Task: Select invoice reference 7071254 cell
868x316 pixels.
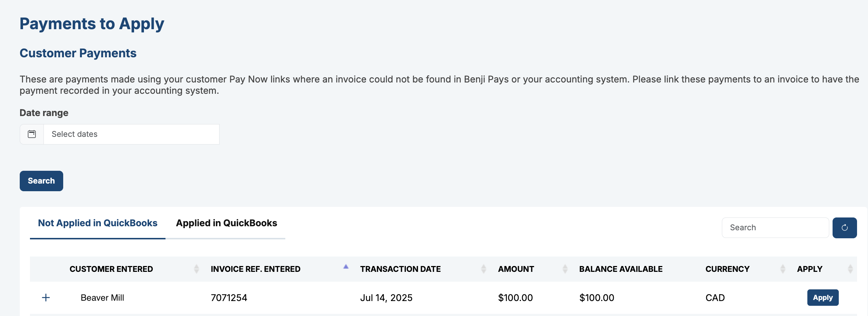Action: point(229,298)
